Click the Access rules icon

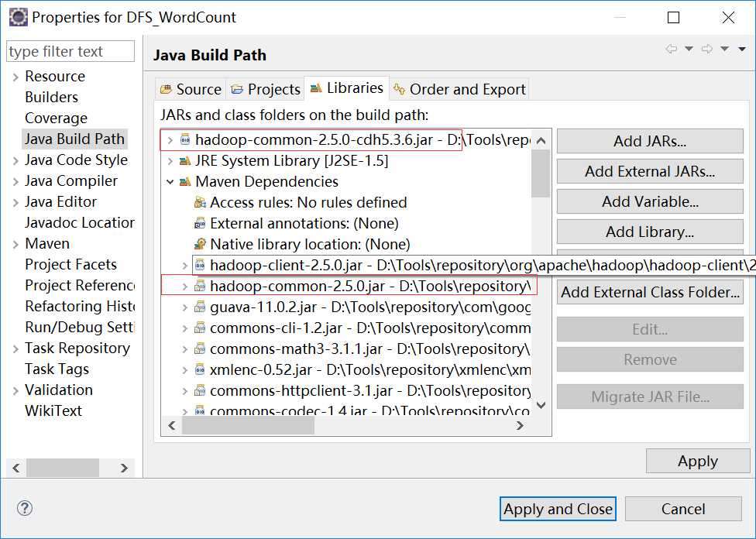pos(200,202)
